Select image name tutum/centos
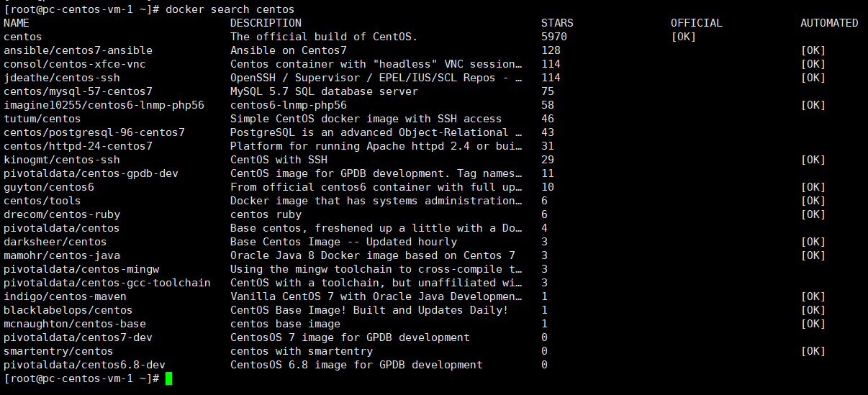Image resolution: width=868 pixels, height=395 pixels. [x=42, y=119]
